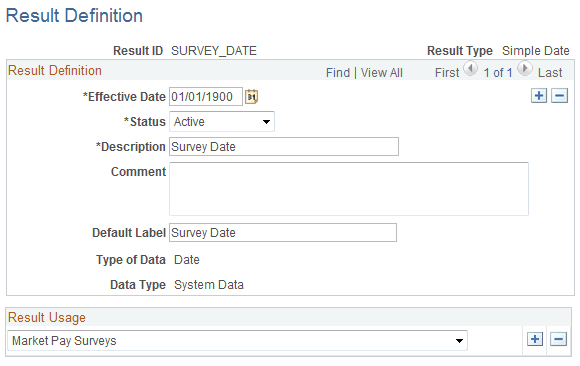580x366 pixels.
Task: Go to previous row arrow icon
Action: pyautogui.click(x=471, y=69)
